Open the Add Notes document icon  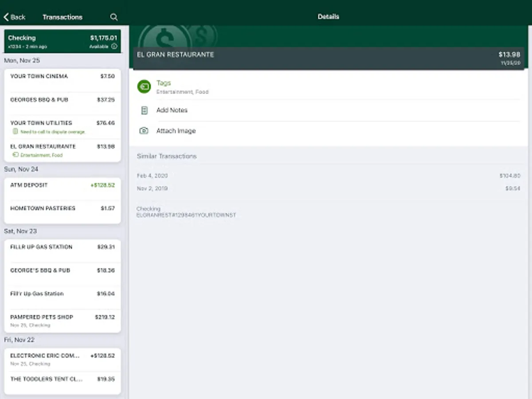coord(144,110)
